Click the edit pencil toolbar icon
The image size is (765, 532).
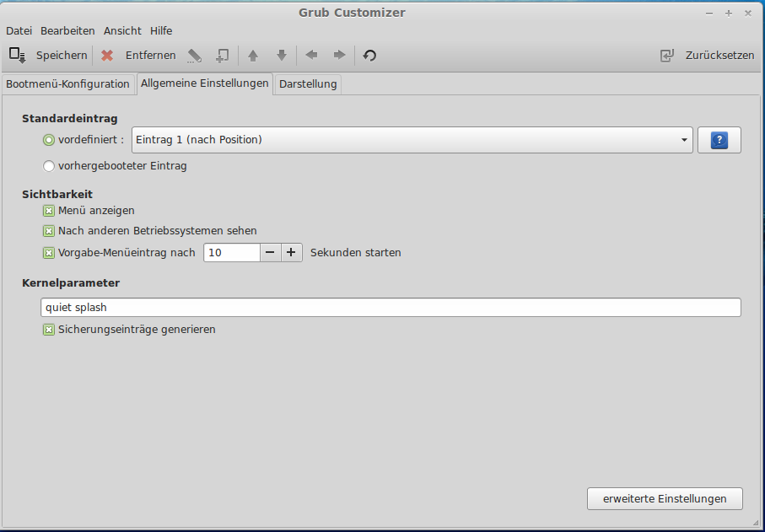[194, 56]
